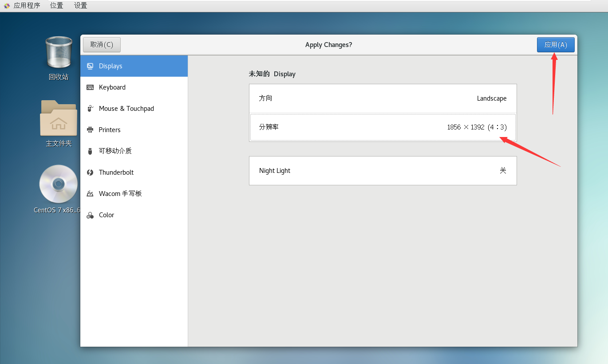Expand the Night Light settings row
Image resolution: width=608 pixels, height=364 pixels.
pyautogui.click(x=383, y=170)
